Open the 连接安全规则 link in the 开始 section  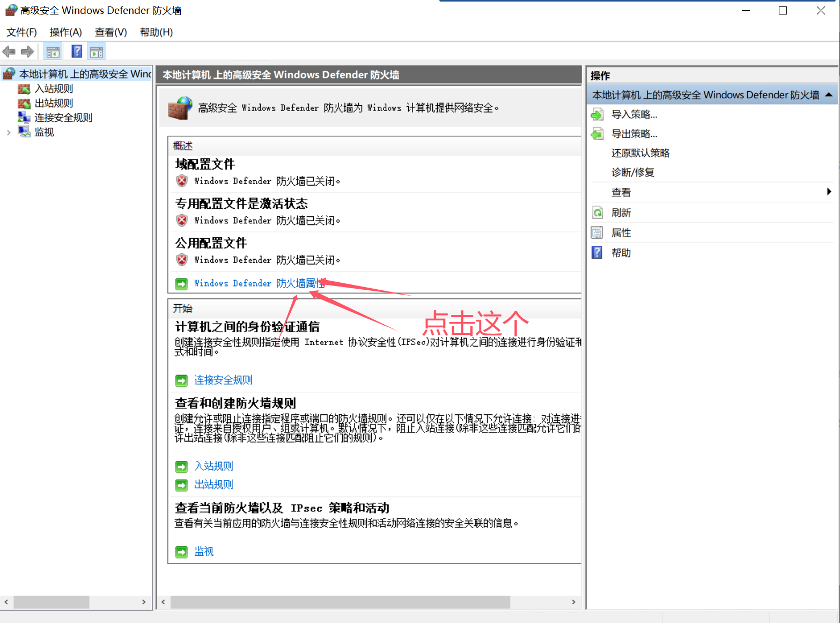pyautogui.click(x=223, y=380)
